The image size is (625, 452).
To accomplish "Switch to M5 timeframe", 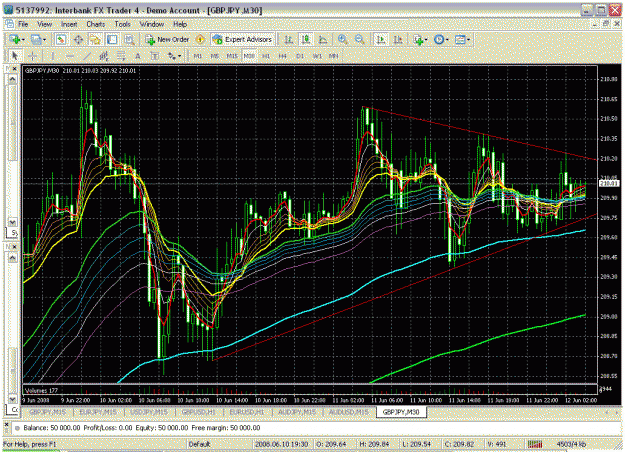I will click(215, 56).
